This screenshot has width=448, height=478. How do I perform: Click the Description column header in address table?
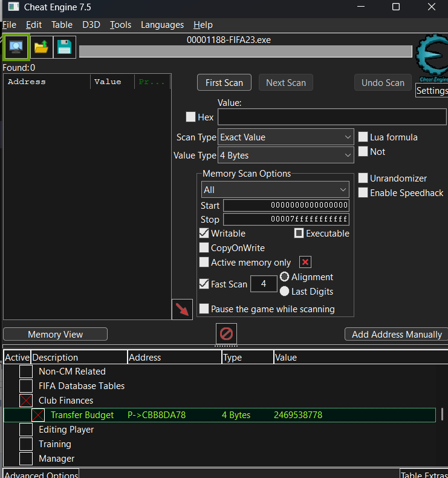79,357
